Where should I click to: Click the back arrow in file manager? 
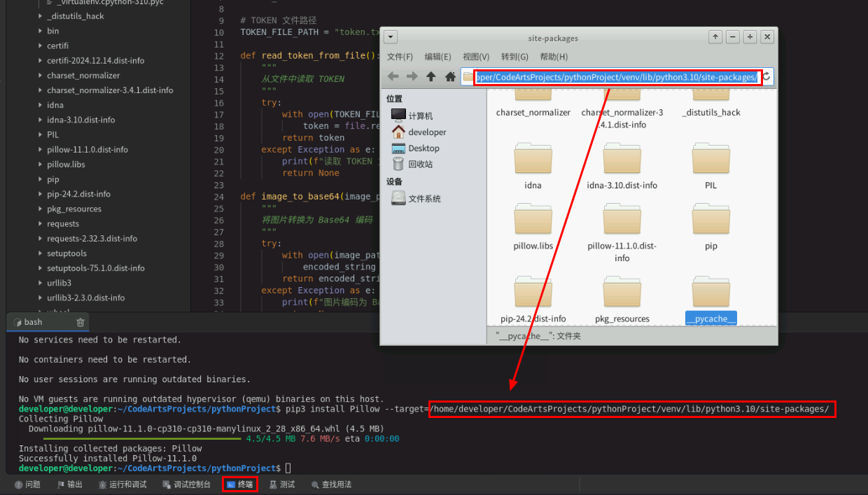tap(393, 76)
